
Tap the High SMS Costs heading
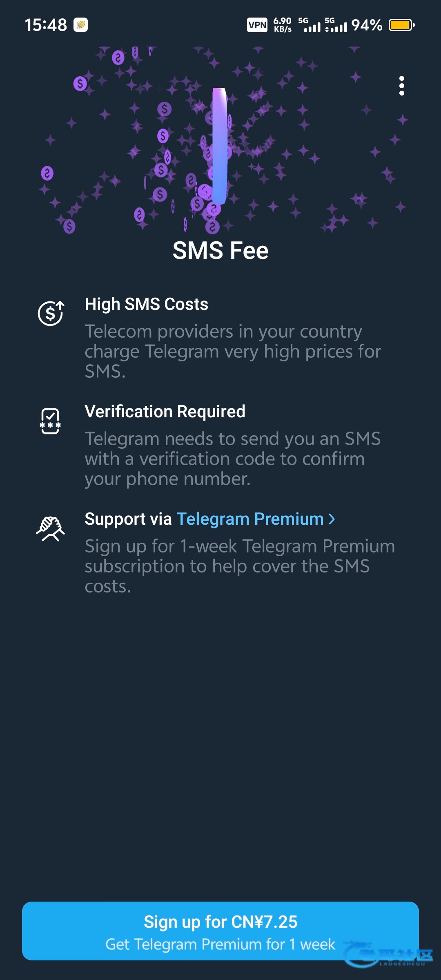(x=146, y=304)
